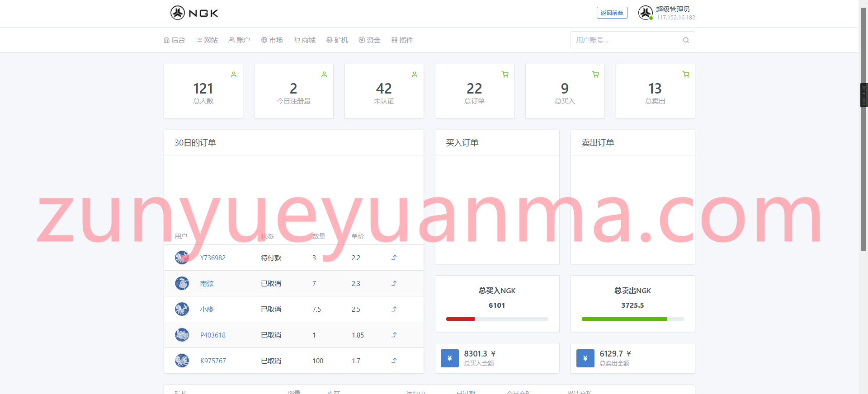The height and width of the screenshot is (394, 868).
Task: Open user link P403618
Action: pyautogui.click(x=213, y=335)
